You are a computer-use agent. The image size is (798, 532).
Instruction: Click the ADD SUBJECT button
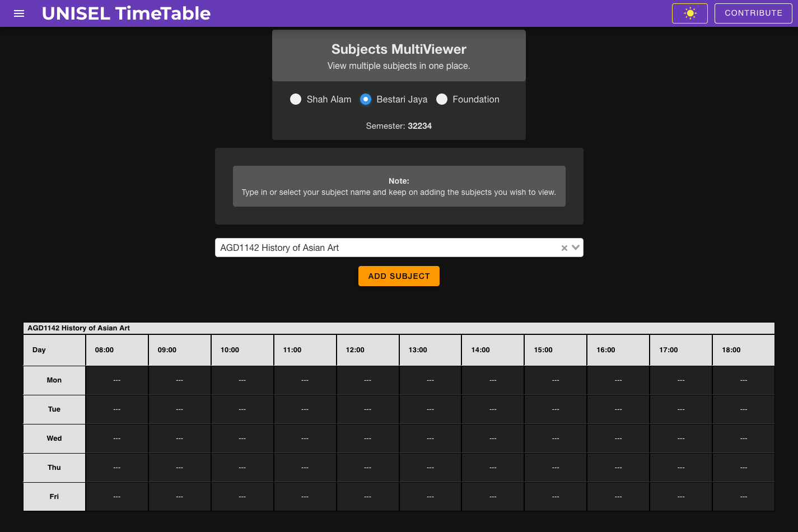[399, 276]
